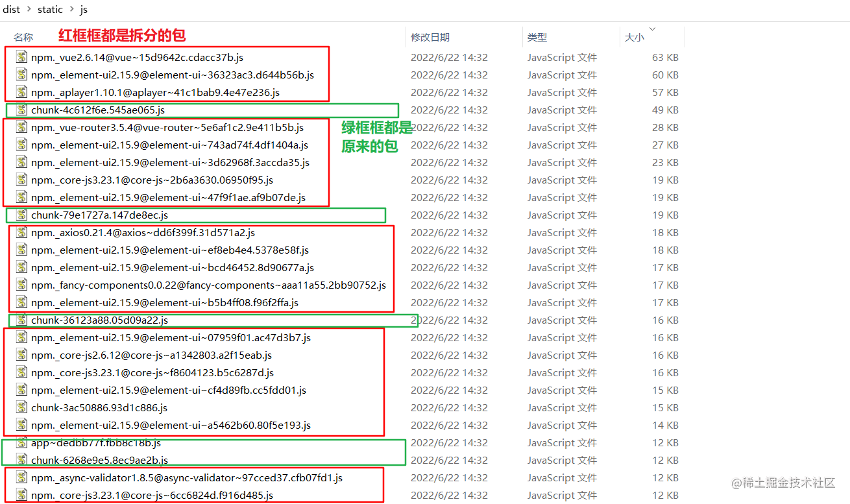Click the icon of npm._axios0.21.4@axios file
This screenshot has height=504, width=850.
pyautogui.click(x=21, y=232)
